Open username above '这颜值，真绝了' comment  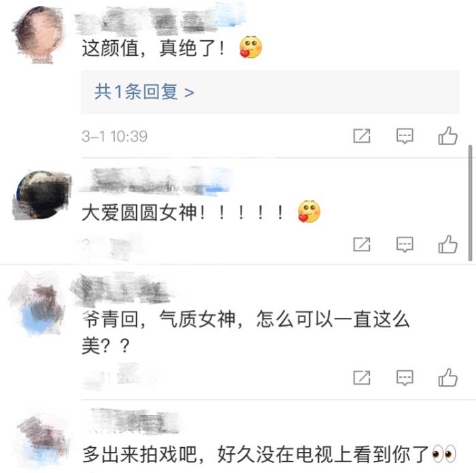158,20
